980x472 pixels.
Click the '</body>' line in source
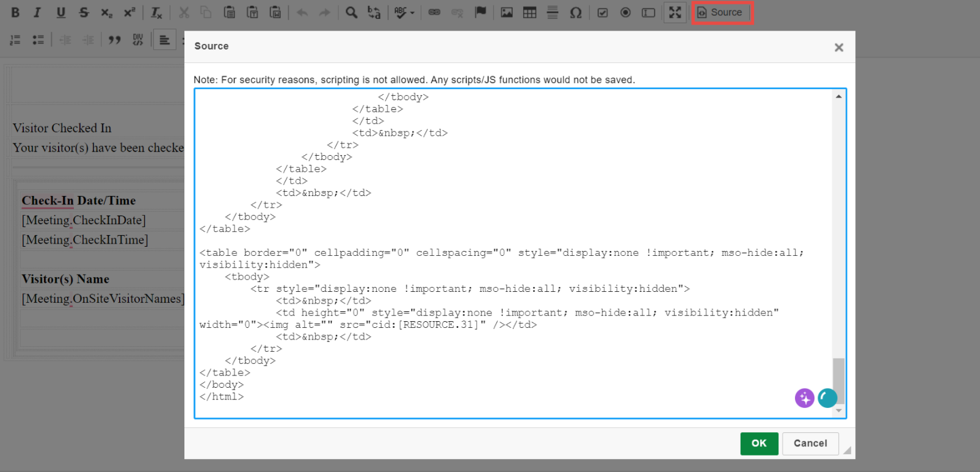[222, 385]
